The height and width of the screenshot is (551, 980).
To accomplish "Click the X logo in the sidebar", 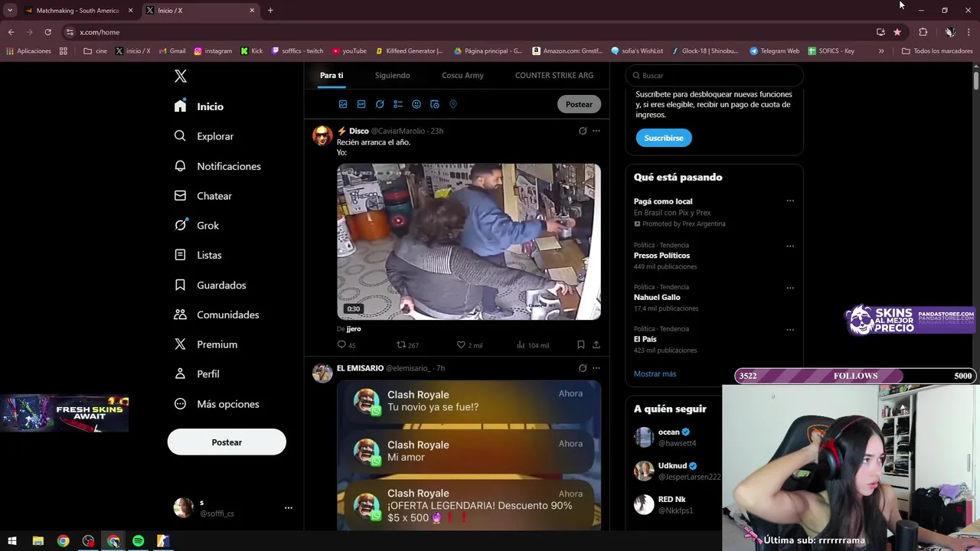I will 181,76.
